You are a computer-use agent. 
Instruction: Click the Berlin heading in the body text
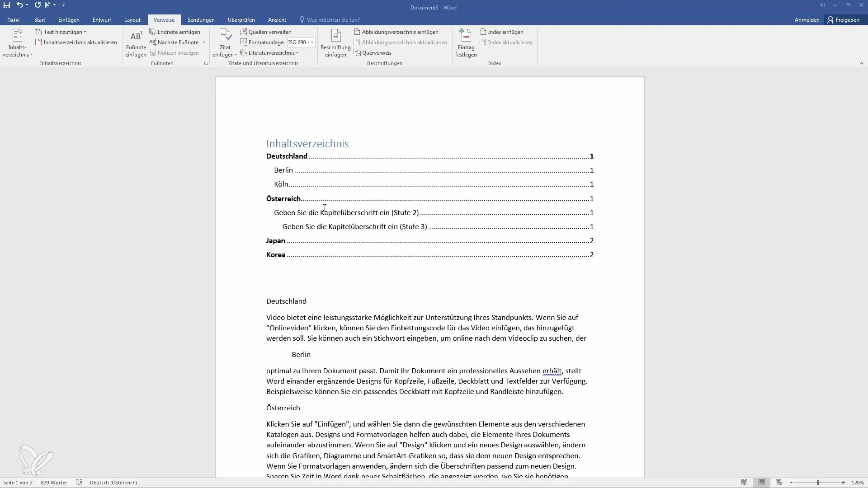[x=301, y=355]
